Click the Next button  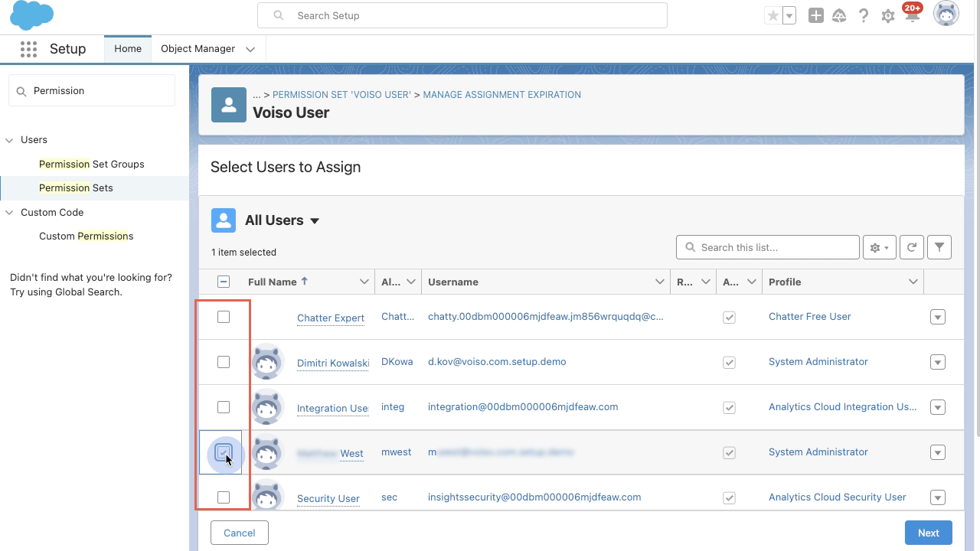click(929, 533)
